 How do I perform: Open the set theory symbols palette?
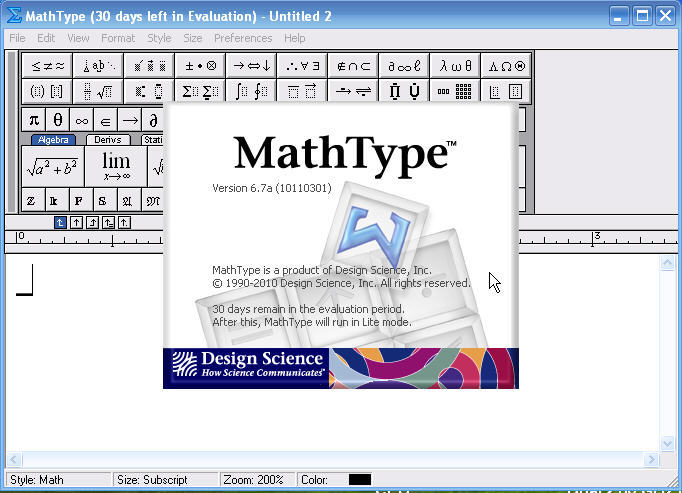pyautogui.click(x=353, y=66)
